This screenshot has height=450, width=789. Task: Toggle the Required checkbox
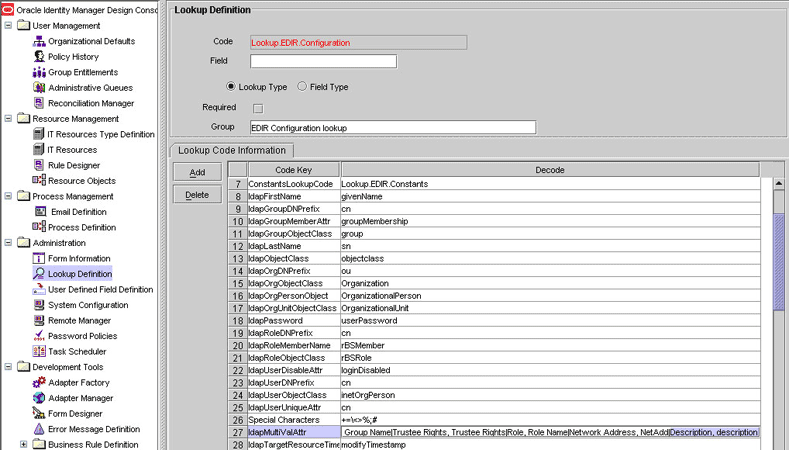(x=258, y=108)
